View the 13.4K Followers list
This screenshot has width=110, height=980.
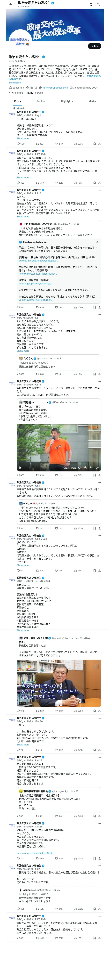[35, 92]
